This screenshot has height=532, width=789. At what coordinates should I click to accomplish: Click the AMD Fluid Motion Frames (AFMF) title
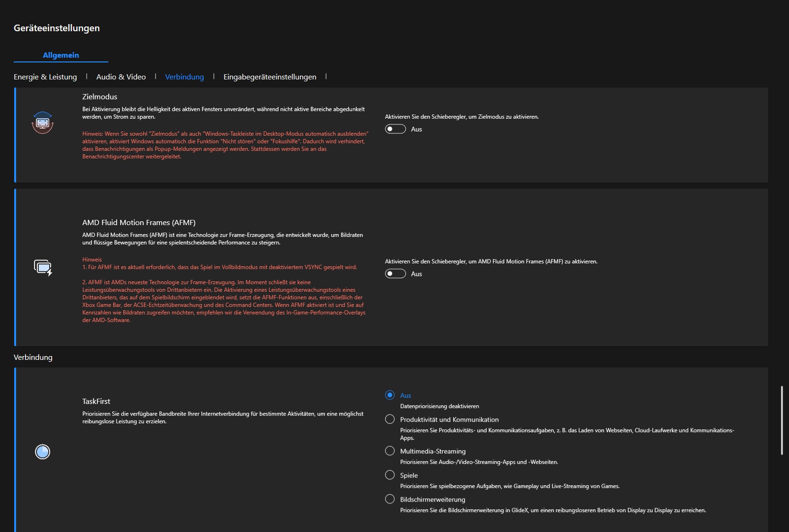139,222
